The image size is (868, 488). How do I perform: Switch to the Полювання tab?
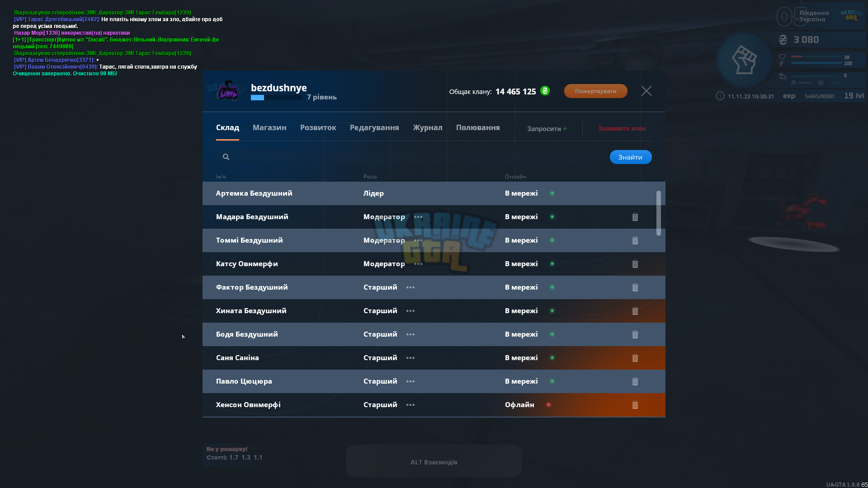[x=478, y=128]
